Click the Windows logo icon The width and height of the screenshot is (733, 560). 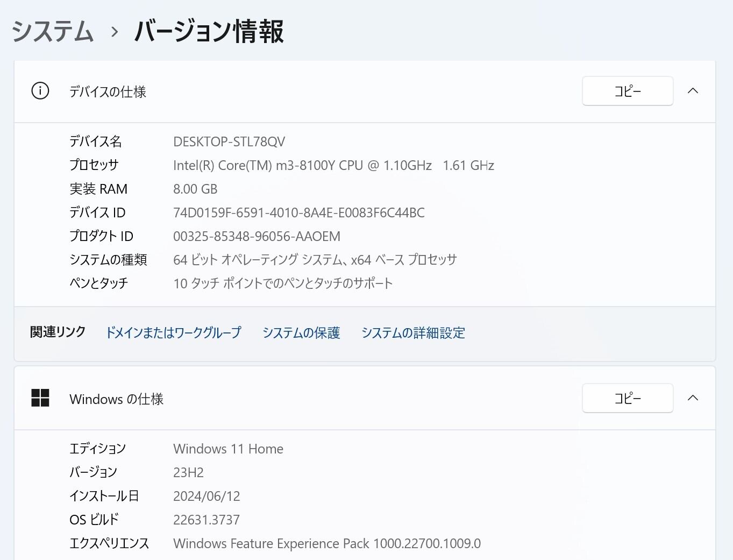40,398
